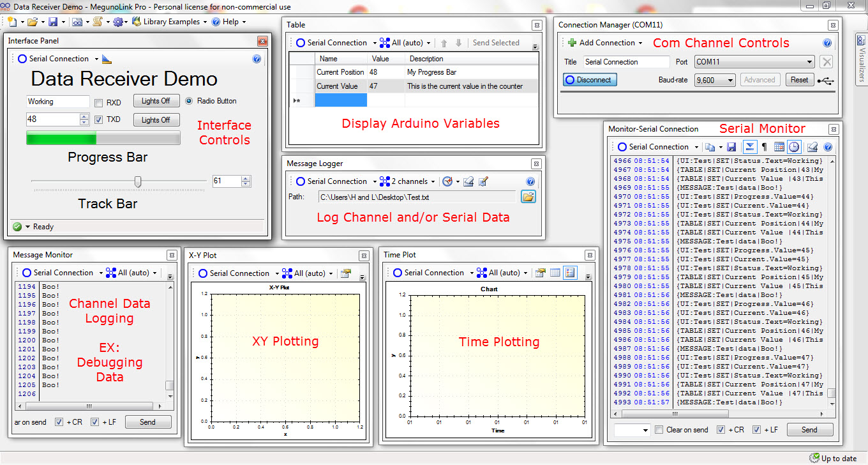Click the edit note icon in Message Logger

click(x=483, y=181)
